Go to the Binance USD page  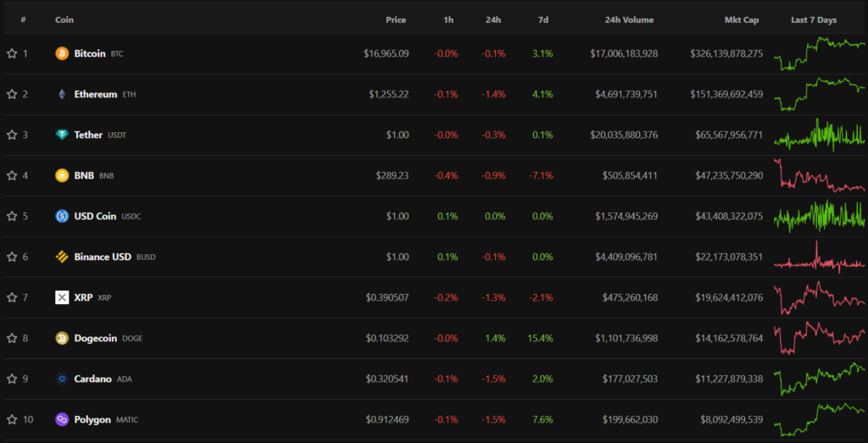[x=103, y=257]
